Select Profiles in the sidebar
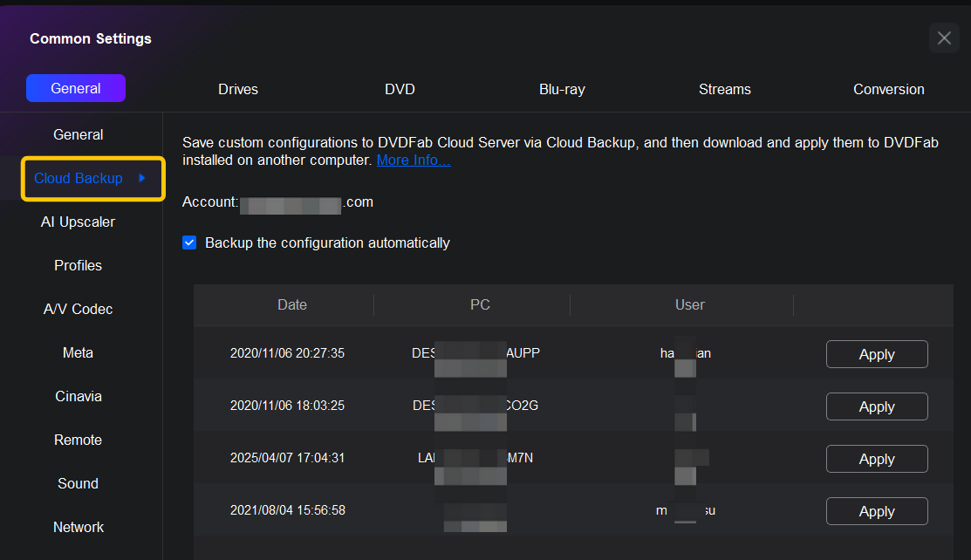The height and width of the screenshot is (560, 971). click(x=79, y=265)
